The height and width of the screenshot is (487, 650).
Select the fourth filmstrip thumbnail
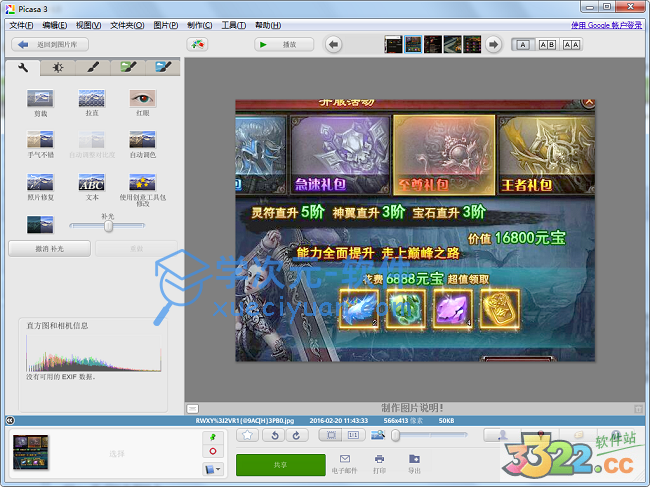[x=452, y=44]
